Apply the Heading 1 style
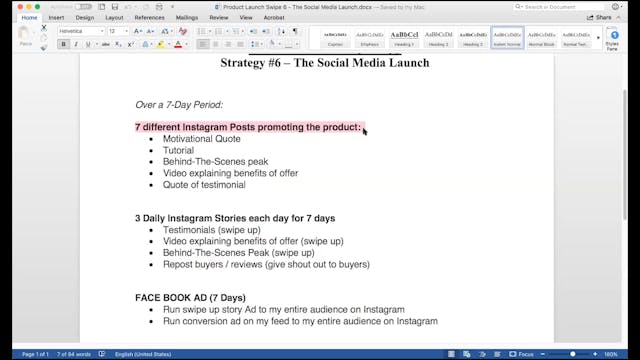The height and width of the screenshot is (360, 640). coord(404,38)
